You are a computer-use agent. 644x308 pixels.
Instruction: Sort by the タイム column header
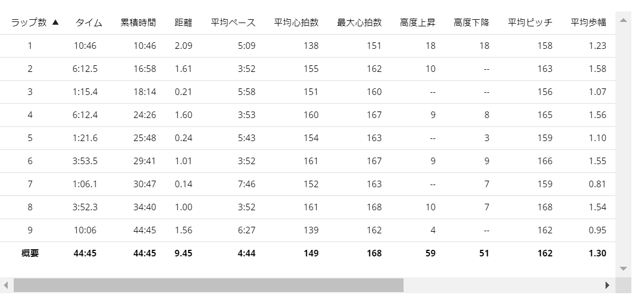coord(89,23)
